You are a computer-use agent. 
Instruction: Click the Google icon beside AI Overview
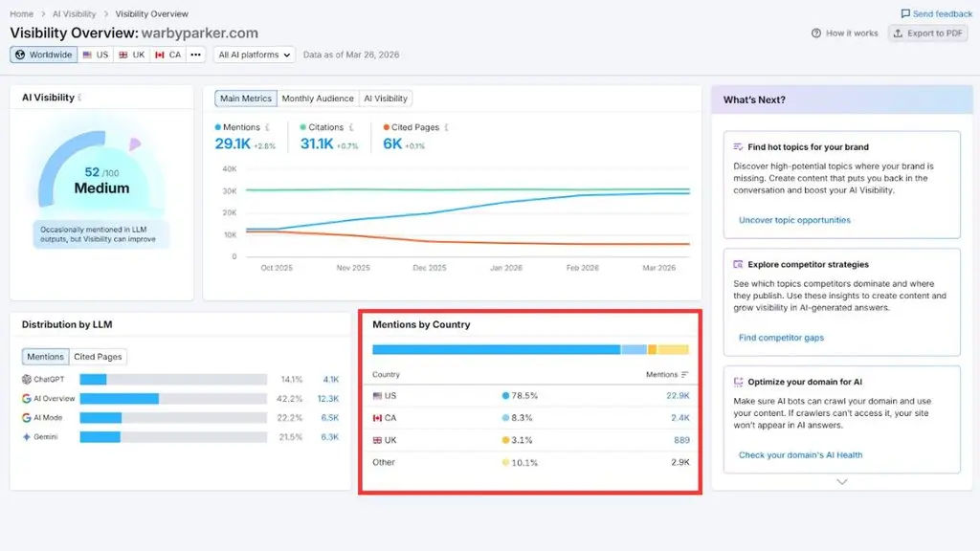[x=26, y=399]
